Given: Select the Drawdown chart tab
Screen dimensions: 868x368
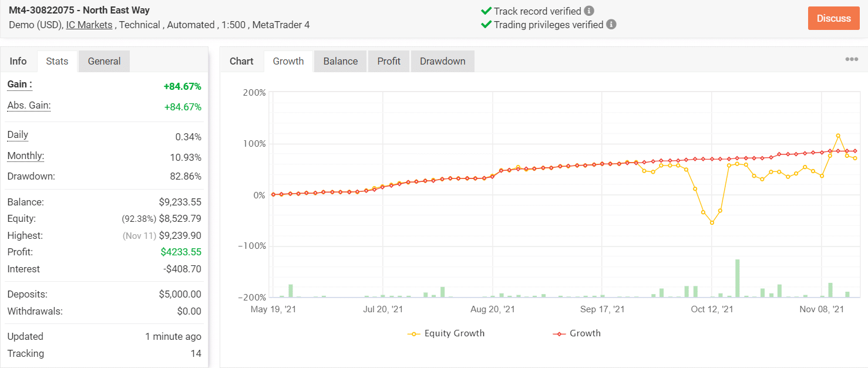Looking at the screenshot, I should [x=442, y=61].
